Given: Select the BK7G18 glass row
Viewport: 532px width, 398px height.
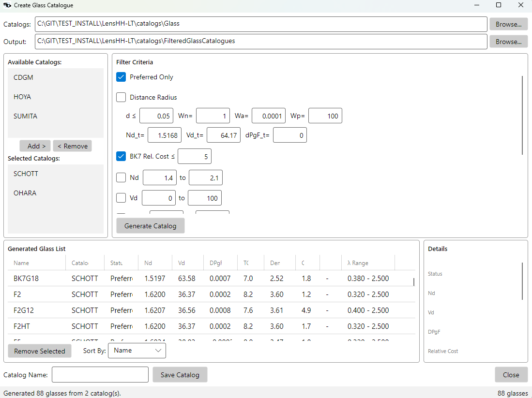Looking at the screenshot, I should tap(211, 279).
